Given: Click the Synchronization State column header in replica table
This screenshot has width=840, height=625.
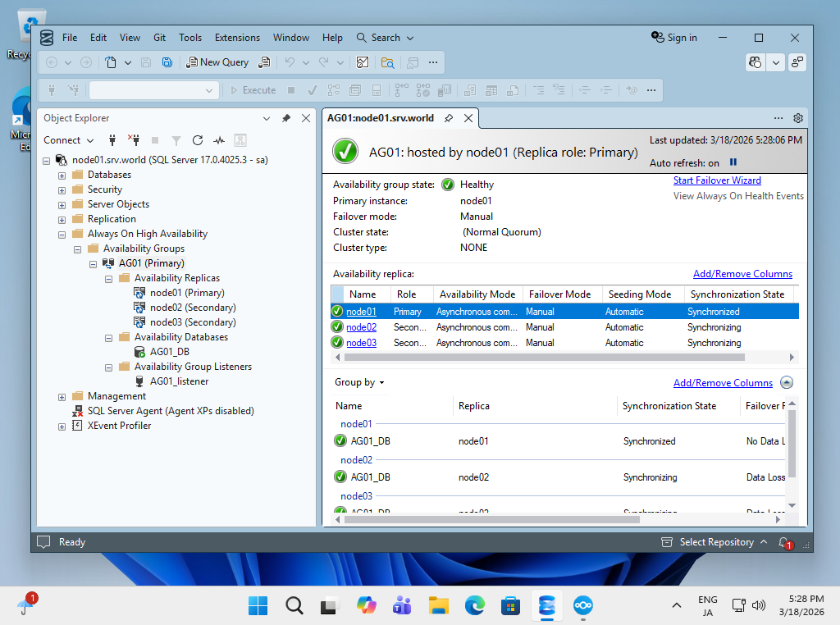Looking at the screenshot, I should click(x=737, y=294).
